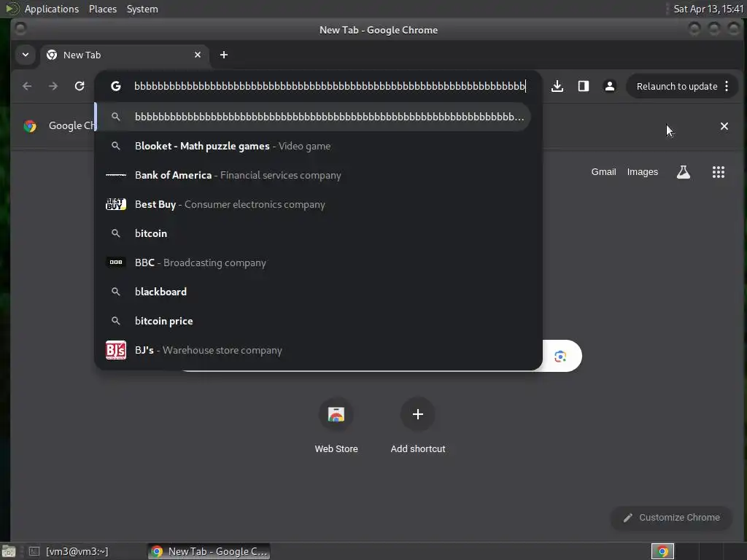The height and width of the screenshot is (560, 747).
Task: Click the Google G icon in the address bar
Action: [x=116, y=86]
